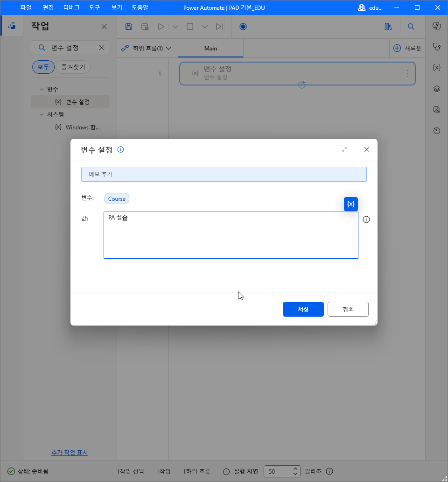Viewport: 448px width, 482px height.
Task: Open the 파일 menu
Action: [26, 7]
